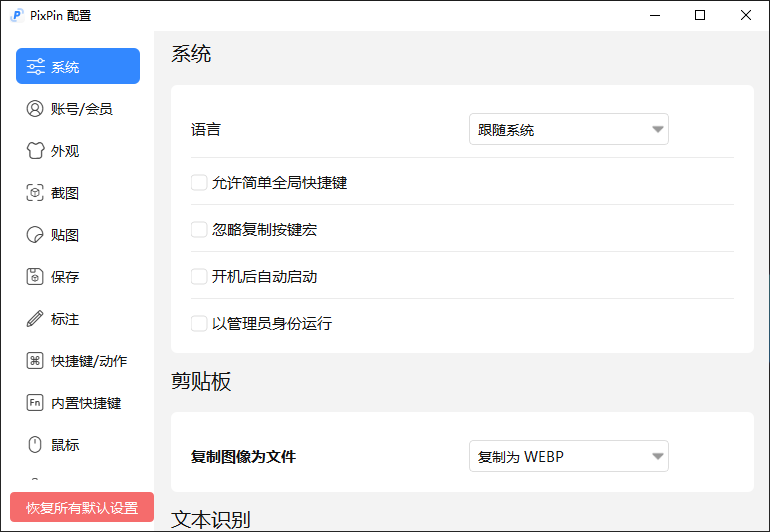Open the 语言 dropdown showing 跟随系统
The image size is (770, 532).
(x=568, y=130)
